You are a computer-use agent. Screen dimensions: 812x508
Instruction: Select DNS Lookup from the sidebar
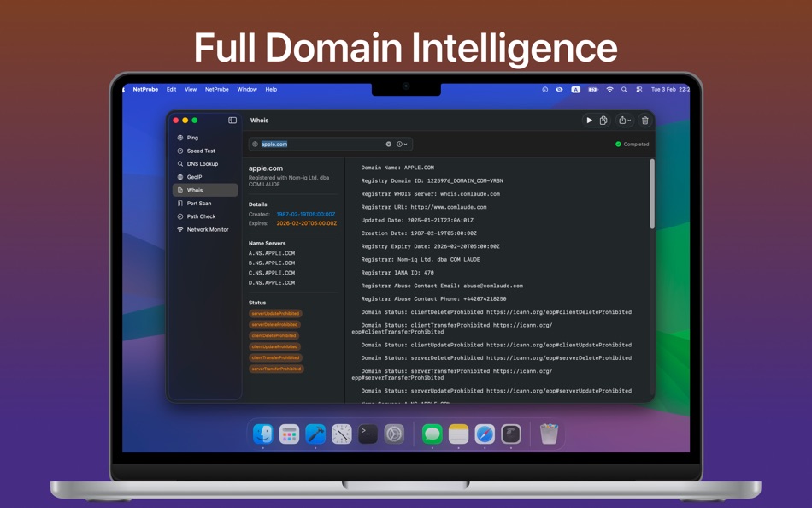(200, 163)
